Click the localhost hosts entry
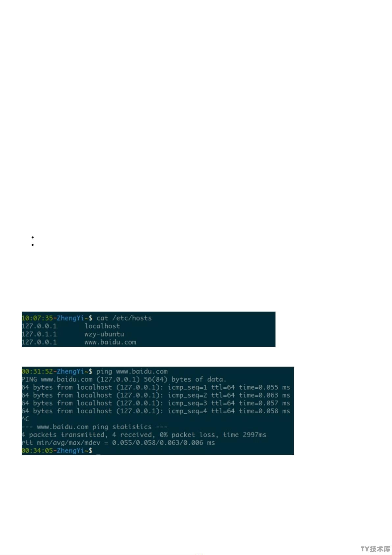The height and width of the screenshot is (555, 392). (102, 326)
